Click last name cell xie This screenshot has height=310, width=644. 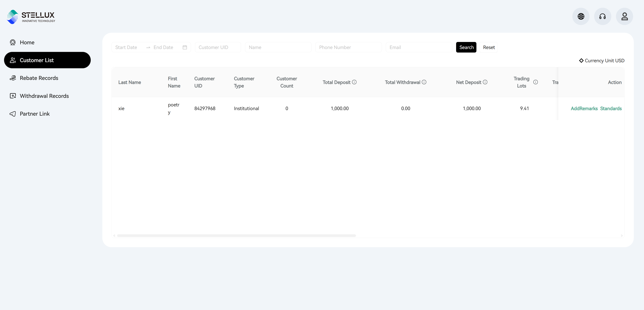click(121, 108)
